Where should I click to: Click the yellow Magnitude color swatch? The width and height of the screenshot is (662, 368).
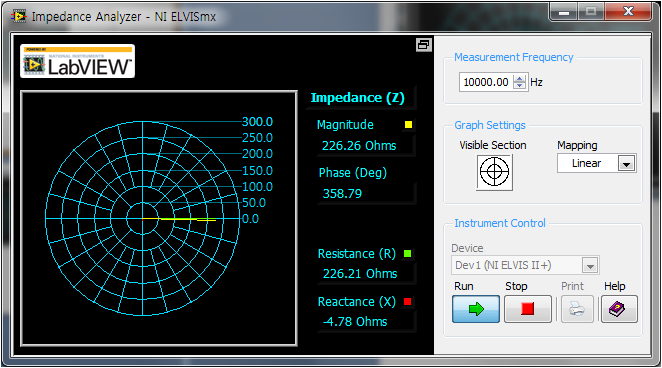[x=408, y=124]
